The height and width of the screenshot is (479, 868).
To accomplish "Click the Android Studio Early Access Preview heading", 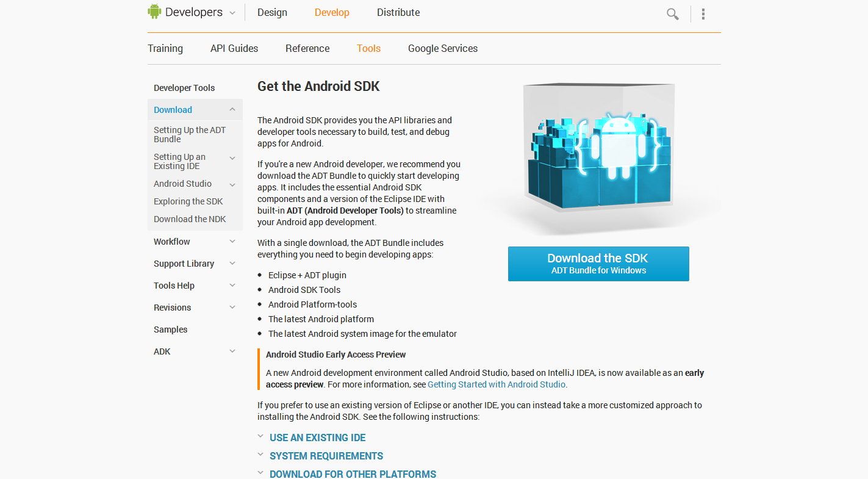I will click(x=335, y=355).
